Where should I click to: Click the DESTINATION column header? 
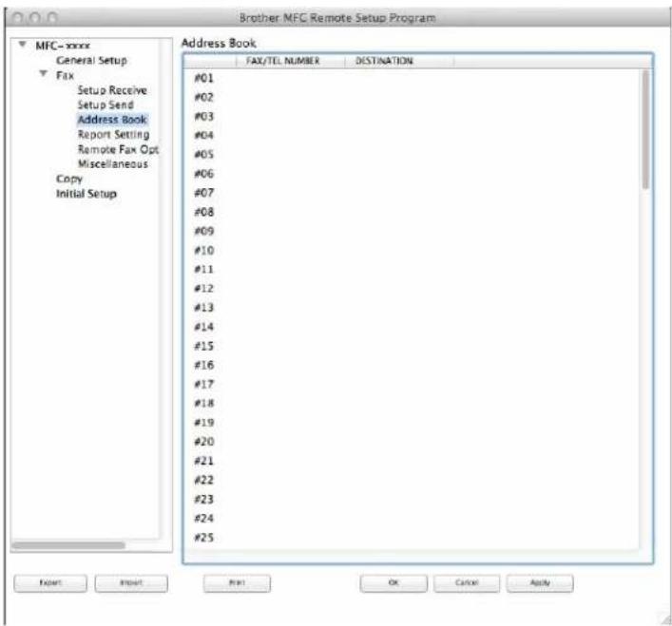pyautogui.click(x=399, y=61)
